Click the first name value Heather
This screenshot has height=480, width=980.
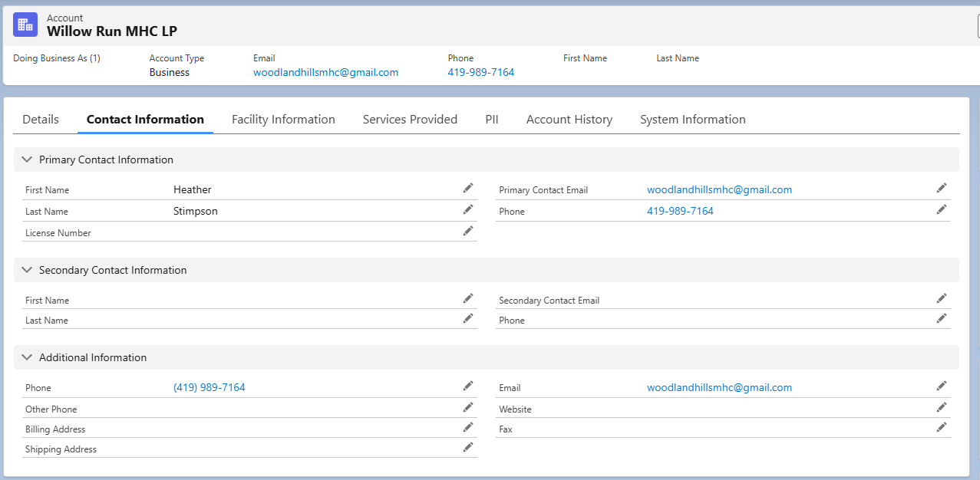pos(193,189)
